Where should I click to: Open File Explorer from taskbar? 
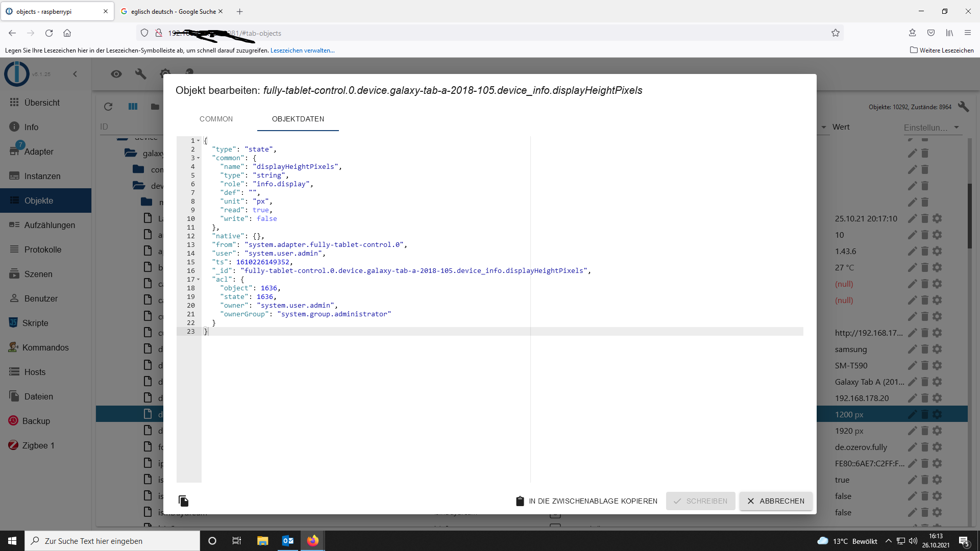[x=262, y=541]
